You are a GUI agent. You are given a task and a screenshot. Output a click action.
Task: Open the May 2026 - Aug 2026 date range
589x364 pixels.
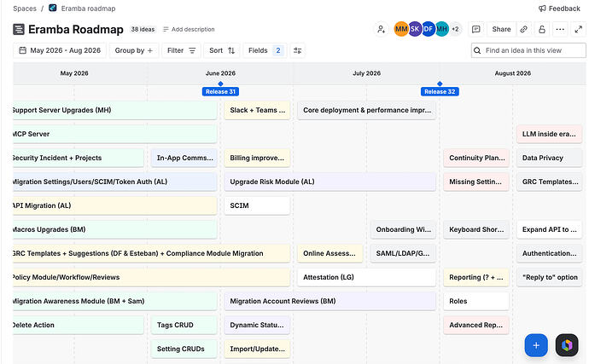coord(60,50)
